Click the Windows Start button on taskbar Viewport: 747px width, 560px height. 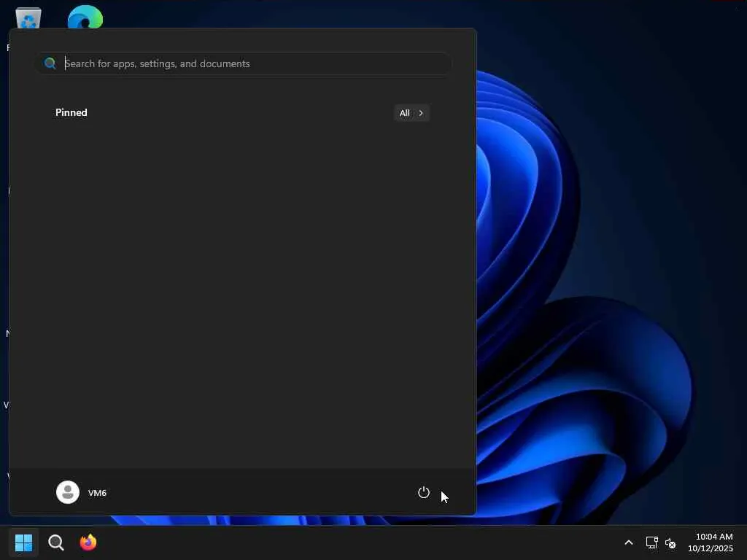(24, 542)
